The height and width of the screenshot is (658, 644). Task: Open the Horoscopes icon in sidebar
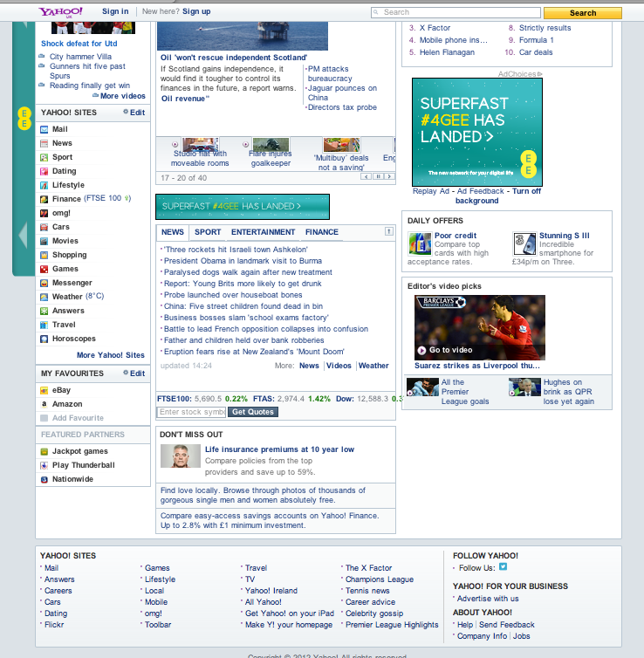pyautogui.click(x=44, y=339)
